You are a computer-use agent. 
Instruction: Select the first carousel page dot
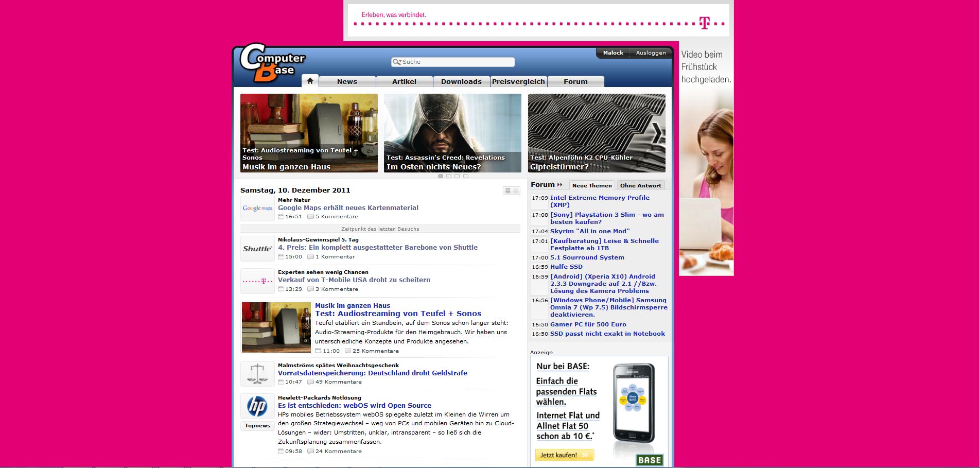441,176
